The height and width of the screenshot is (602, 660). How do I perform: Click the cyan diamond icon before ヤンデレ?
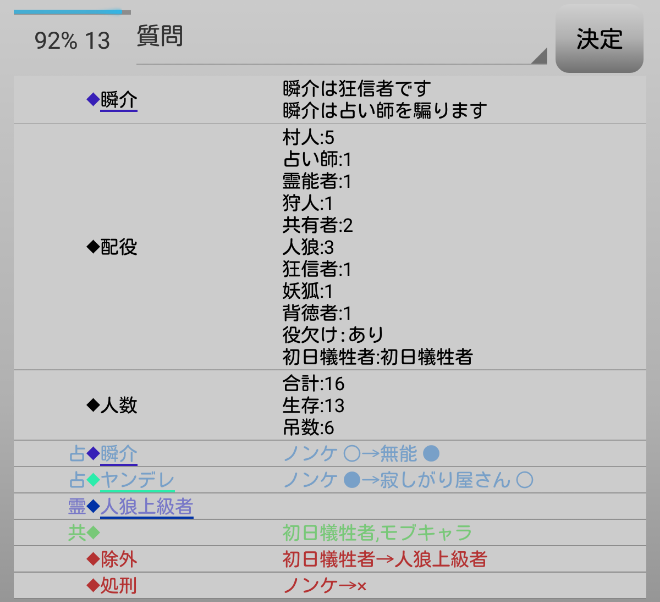coord(94,480)
